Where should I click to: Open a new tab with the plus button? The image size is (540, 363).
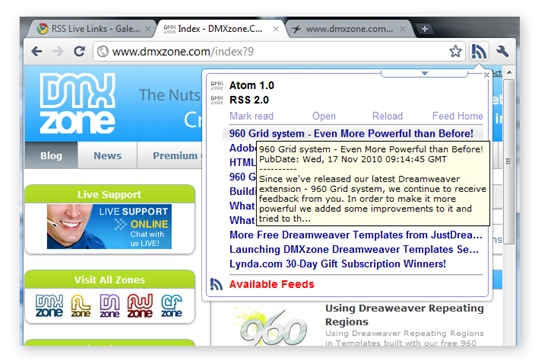click(x=425, y=29)
